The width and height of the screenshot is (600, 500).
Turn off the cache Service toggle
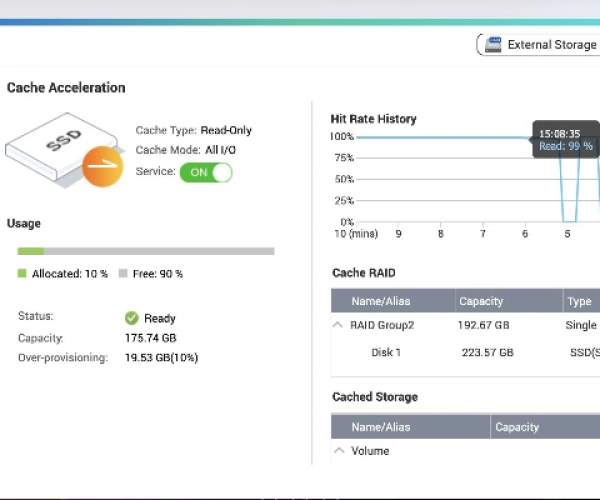pyautogui.click(x=206, y=172)
